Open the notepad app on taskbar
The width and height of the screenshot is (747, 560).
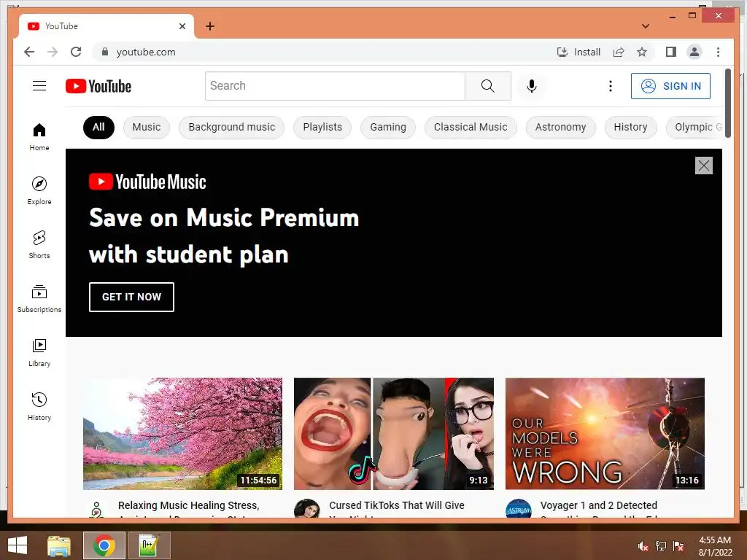[149, 545]
